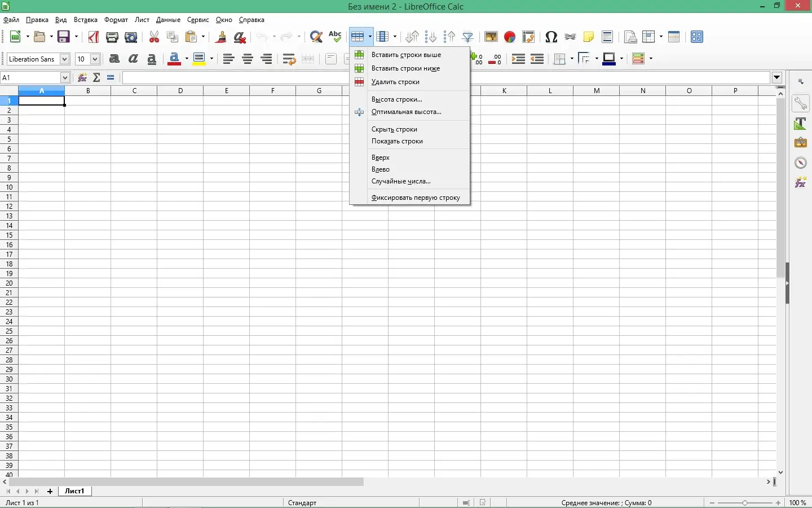812x508 pixels.
Task: Toggle underline text formatting
Action: pyautogui.click(x=152, y=59)
